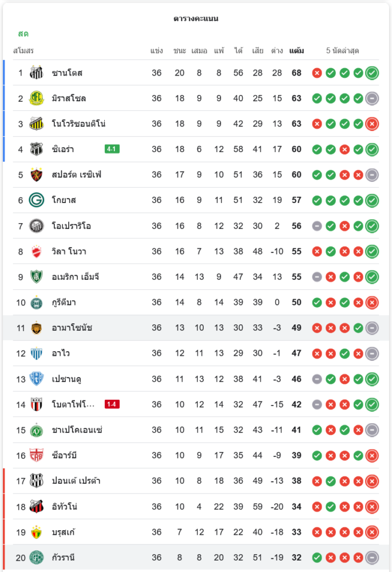
Task: Click the Brusque team crest
Action: point(37,532)
